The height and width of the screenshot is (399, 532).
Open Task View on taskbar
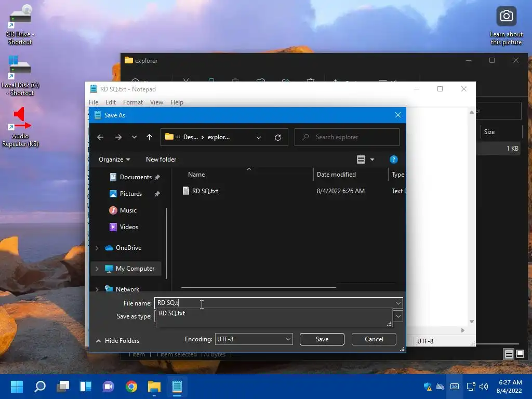[x=63, y=387]
